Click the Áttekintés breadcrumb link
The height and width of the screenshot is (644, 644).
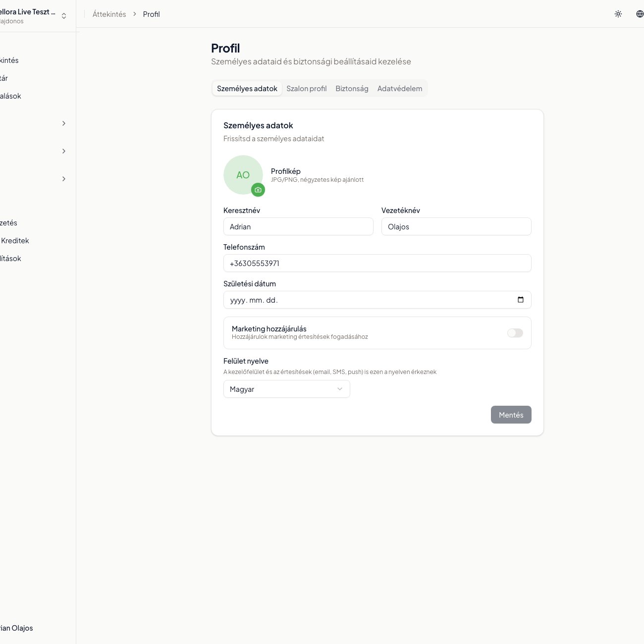point(109,14)
